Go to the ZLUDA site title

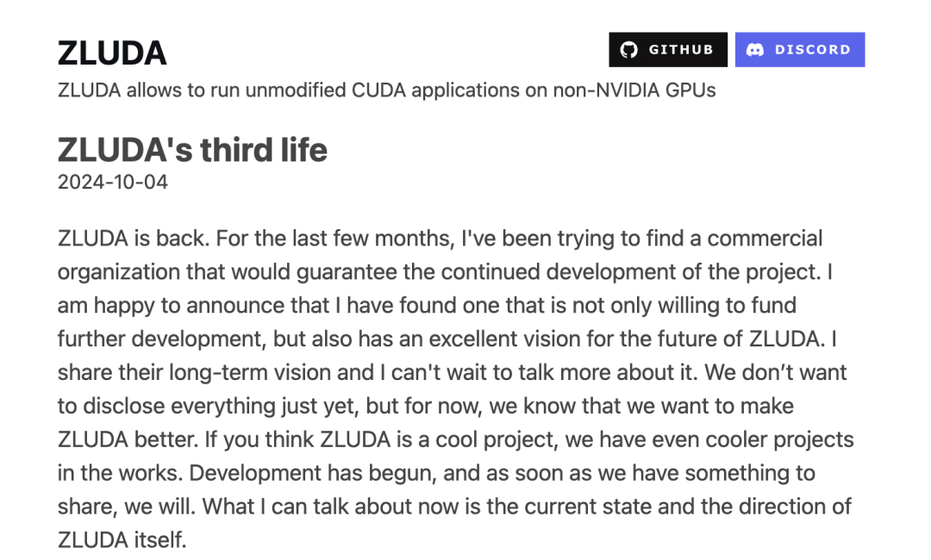pyautogui.click(x=112, y=53)
